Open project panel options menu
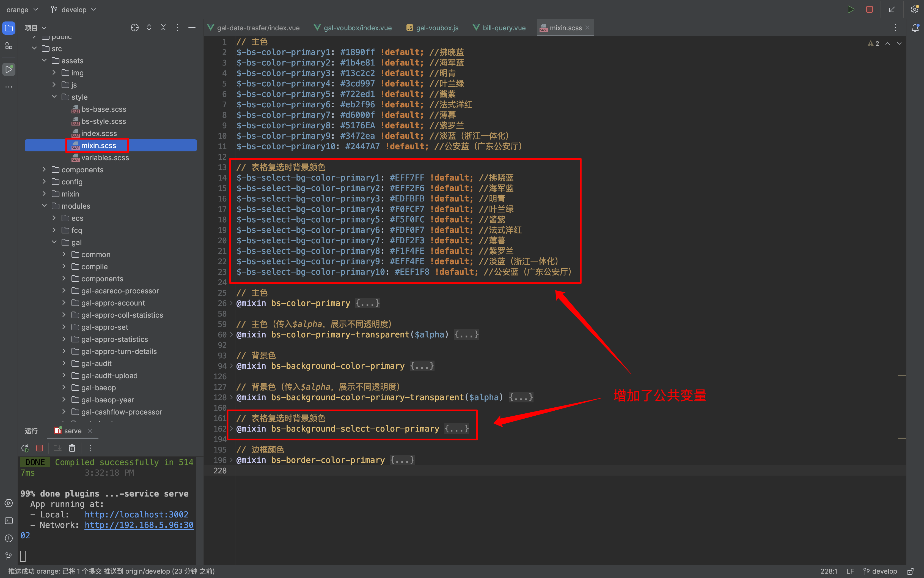This screenshot has height=578, width=924. pyautogui.click(x=178, y=28)
